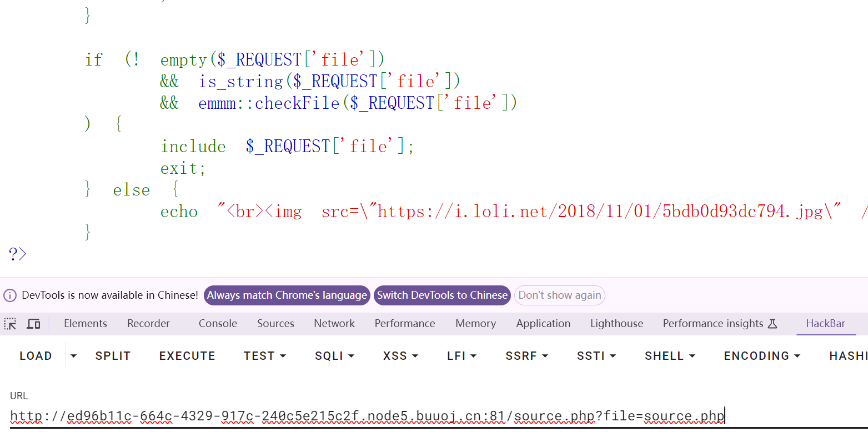Dismiss with Don't show again button
The height and width of the screenshot is (442, 868).
pos(560,295)
